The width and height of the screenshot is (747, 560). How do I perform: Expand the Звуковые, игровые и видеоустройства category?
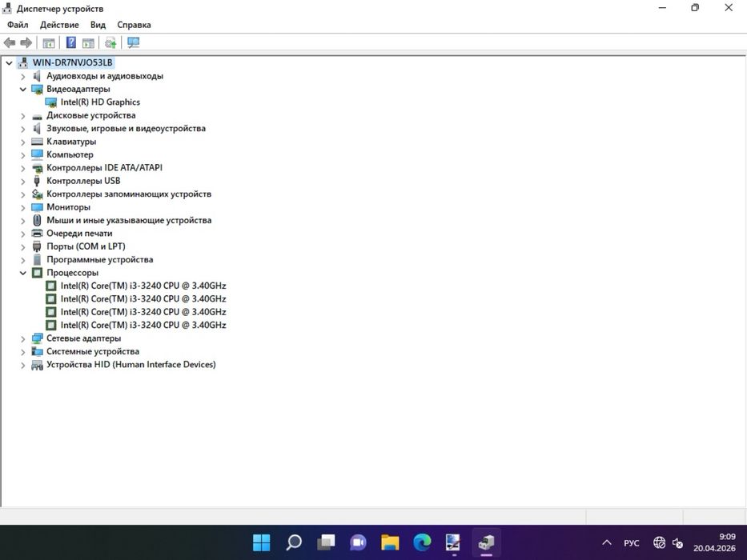click(23, 129)
